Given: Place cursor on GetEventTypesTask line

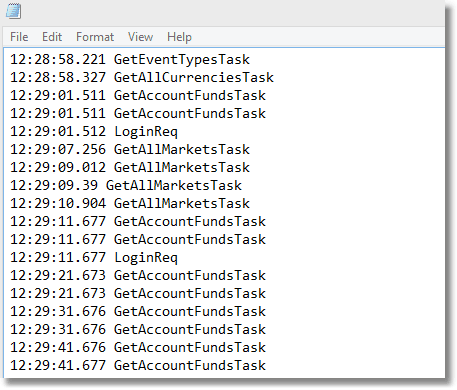Looking at the screenshot, I should tap(130, 60).
